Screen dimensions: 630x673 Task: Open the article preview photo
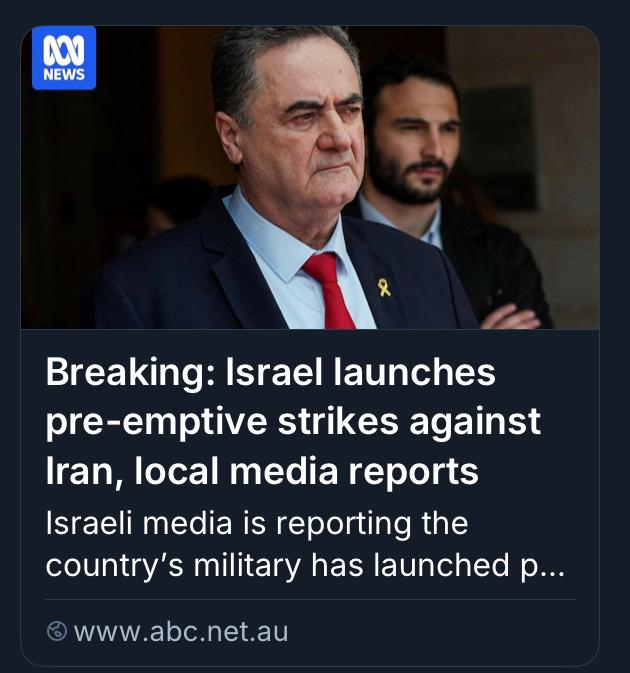[310, 180]
